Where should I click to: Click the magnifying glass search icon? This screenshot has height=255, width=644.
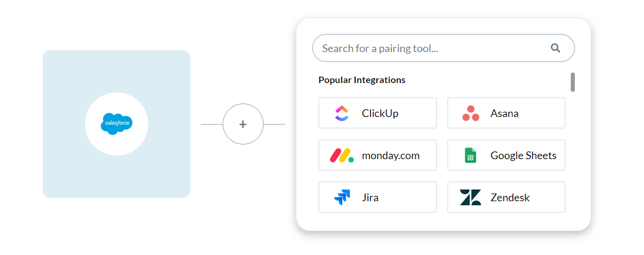tap(556, 49)
